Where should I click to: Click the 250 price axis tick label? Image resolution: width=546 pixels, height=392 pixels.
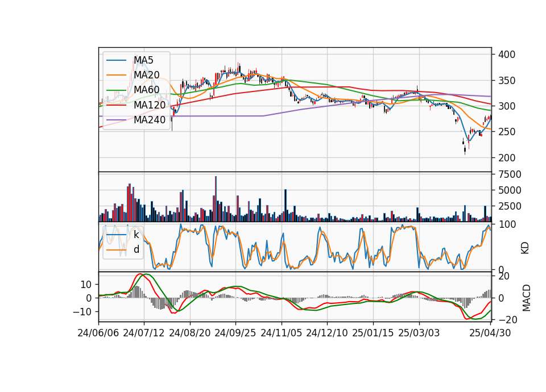click(507, 132)
